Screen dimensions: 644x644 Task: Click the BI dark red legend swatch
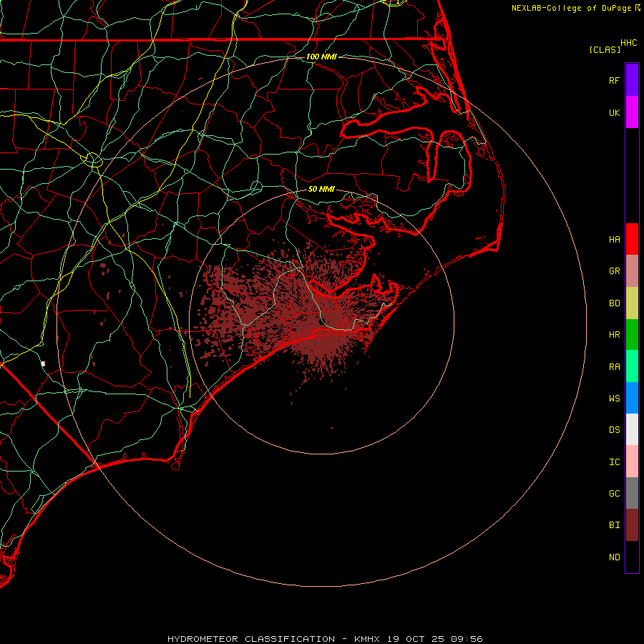pos(632,525)
